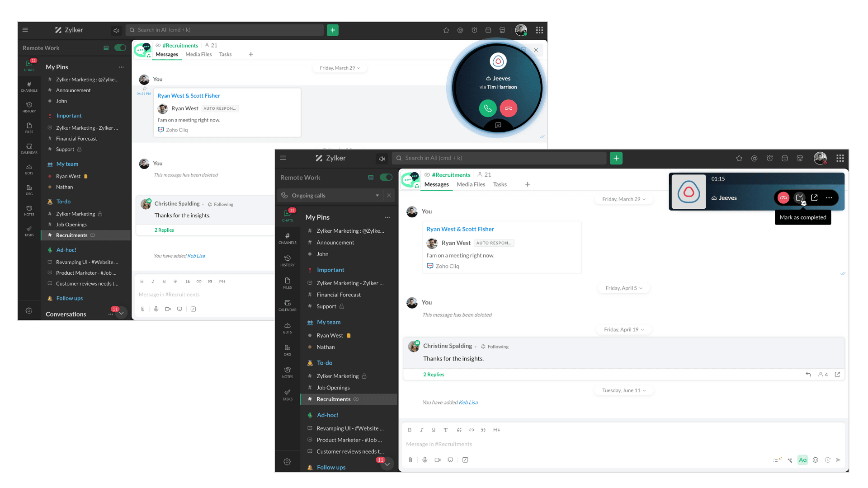Click the microphone icon in front composer

(x=425, y=460)
